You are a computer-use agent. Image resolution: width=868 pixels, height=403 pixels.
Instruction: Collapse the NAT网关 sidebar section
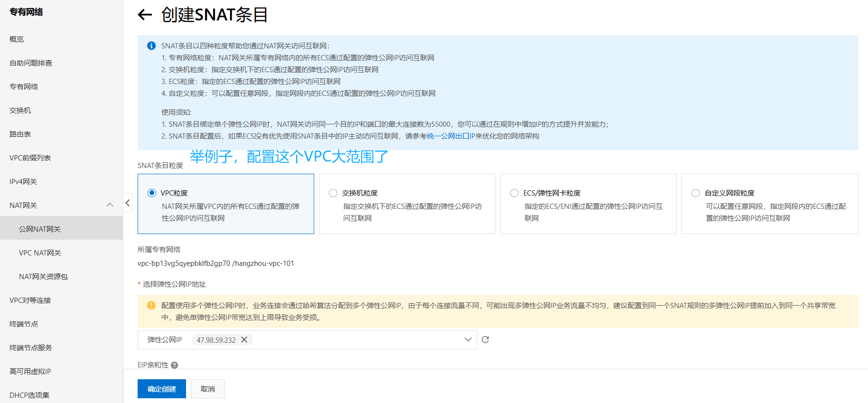click(110, 205)
